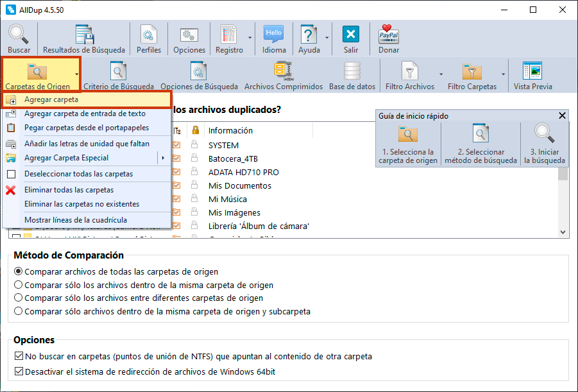The height and width of the screenshot is (392, 578).
Task: Click the Buscar magnifier icon
Action: point(19,34)
